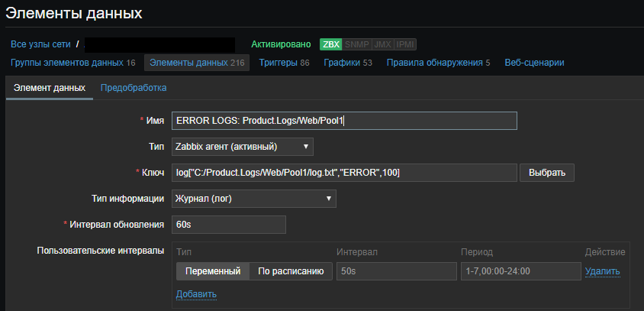Click the 'Выбрать' key select button
Image resolution: width=644 pixels, height=311 pixels.
546,173
